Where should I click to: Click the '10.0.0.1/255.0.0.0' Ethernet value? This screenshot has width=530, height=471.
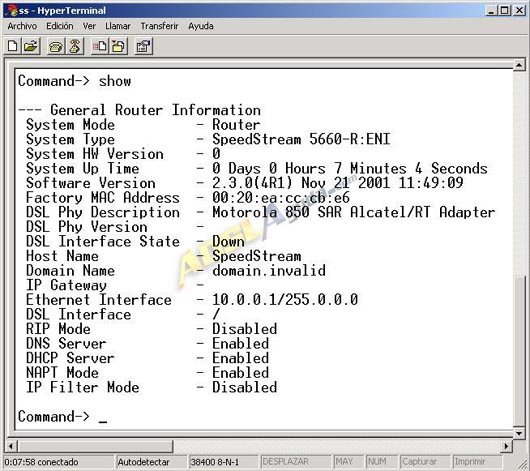(285, 300)
